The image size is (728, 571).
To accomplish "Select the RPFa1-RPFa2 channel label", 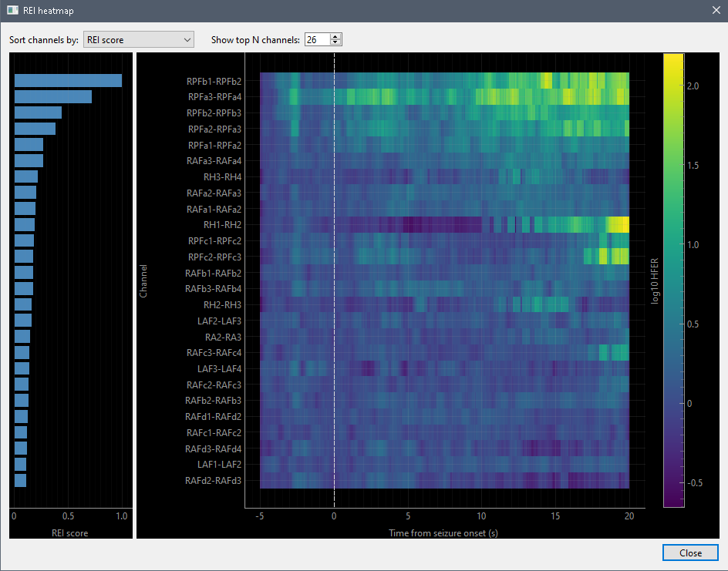I will (214, 145).
